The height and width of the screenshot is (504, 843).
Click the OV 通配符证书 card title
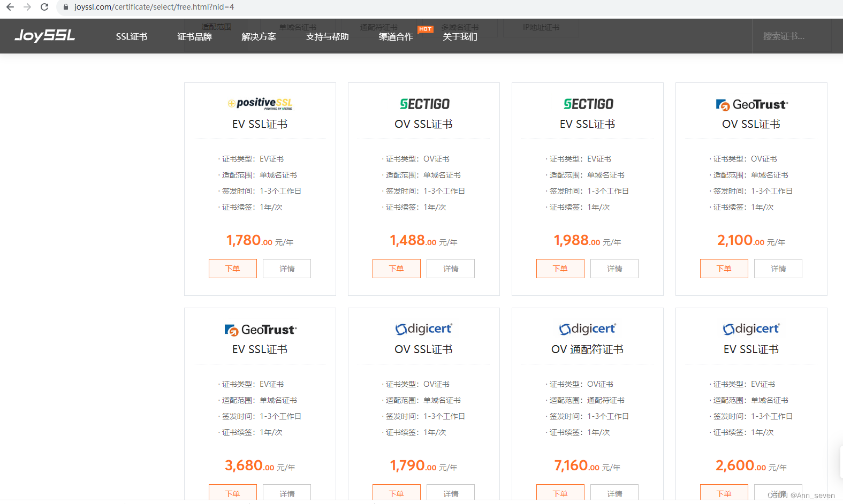click(588, 349)
